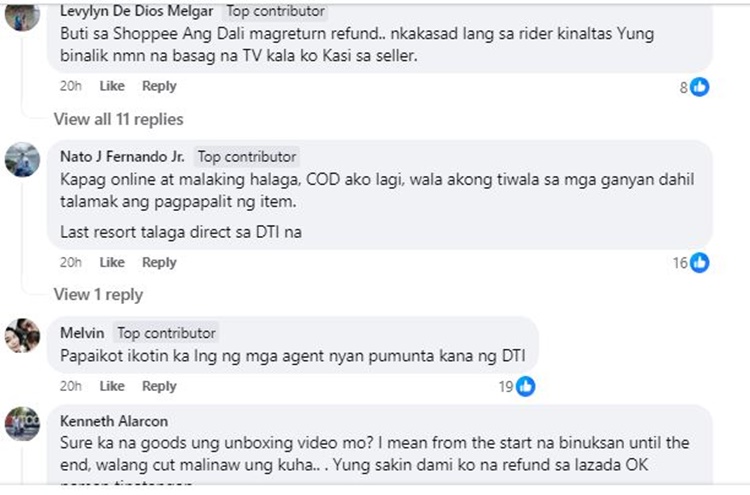750x495 pixels.
Task: Click like reaction icon on Nato's comment
Action: (x=700, y=263)
